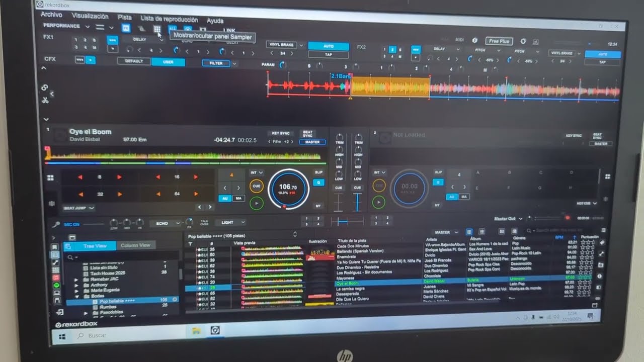Open the LIGHT talkover dropdown
The width and height of the screenshot is (644, 362).
(230, 222)
